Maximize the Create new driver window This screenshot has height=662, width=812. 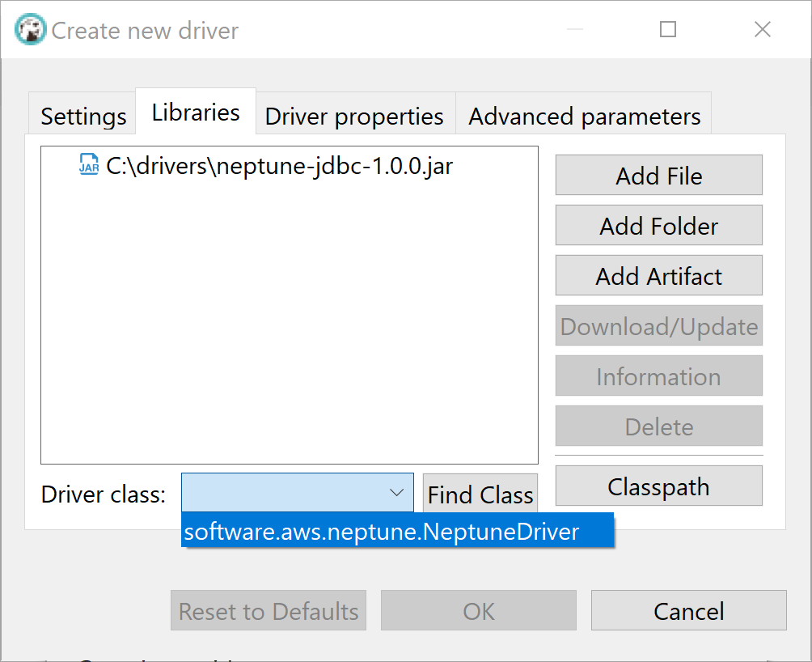(668, 29)
